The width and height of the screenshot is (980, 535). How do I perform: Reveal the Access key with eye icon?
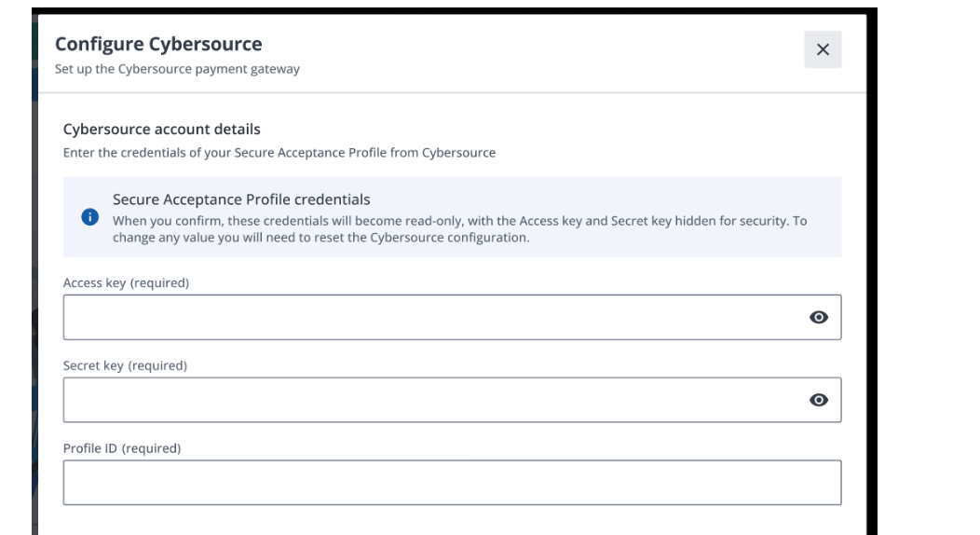pyautogui.click(x=819, y=318)
